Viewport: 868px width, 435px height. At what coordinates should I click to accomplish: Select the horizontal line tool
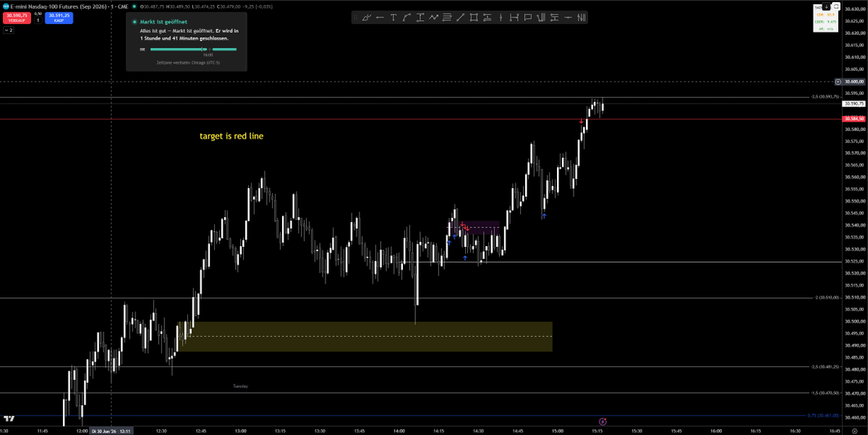pos(568,17)
